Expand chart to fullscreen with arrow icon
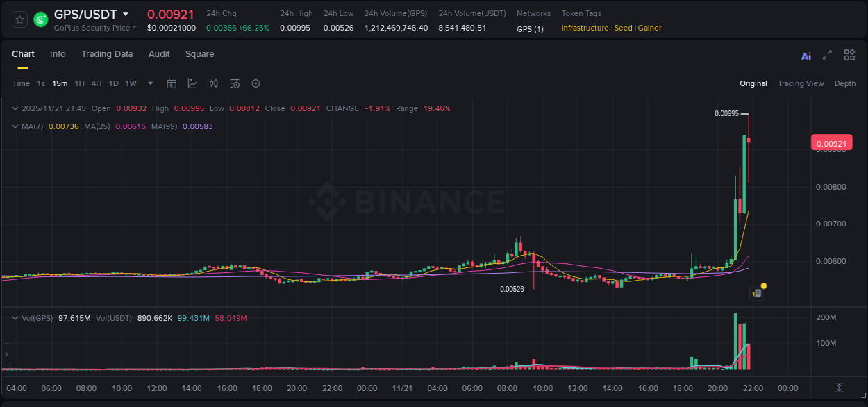 (827, 55)
